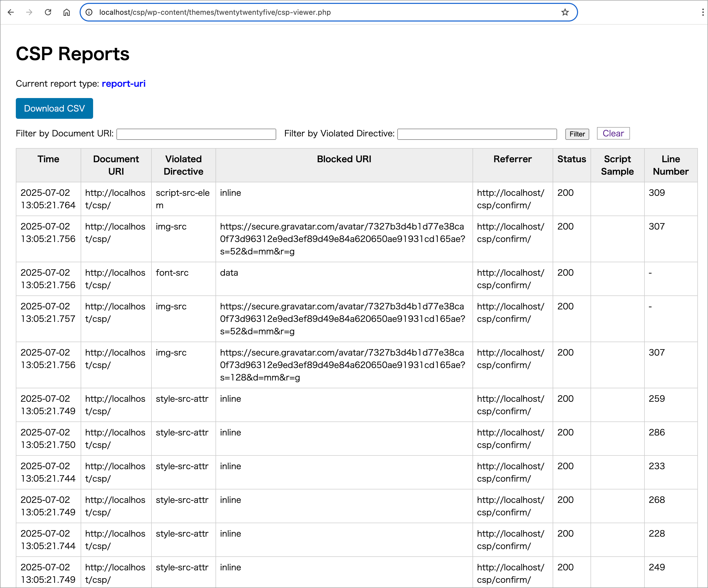Click line number 259 cell
This screenshot has height=588, width=708.
click(x=671, y=405)
